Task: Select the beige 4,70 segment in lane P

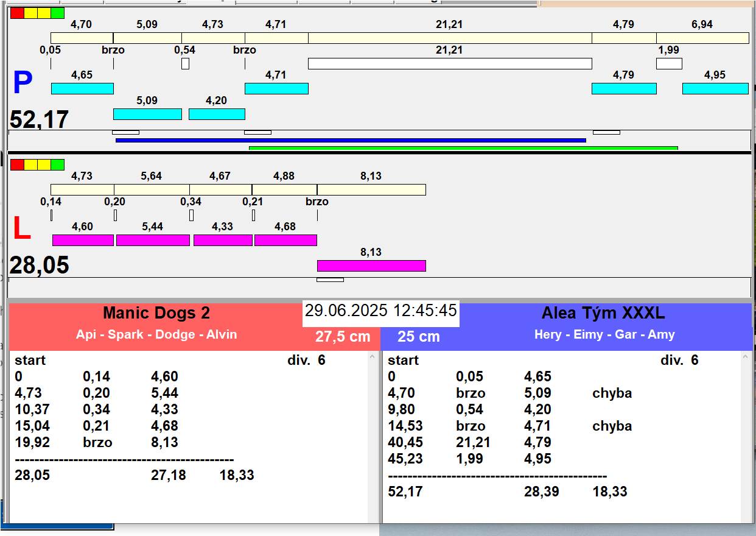Action: (x=82, y=38)
